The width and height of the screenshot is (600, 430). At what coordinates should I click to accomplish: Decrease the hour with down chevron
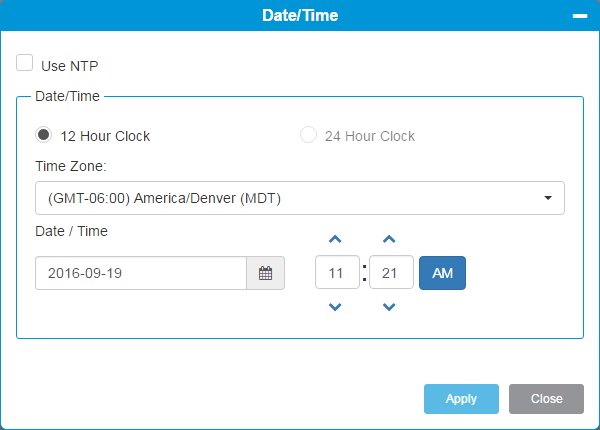[335, 307]
